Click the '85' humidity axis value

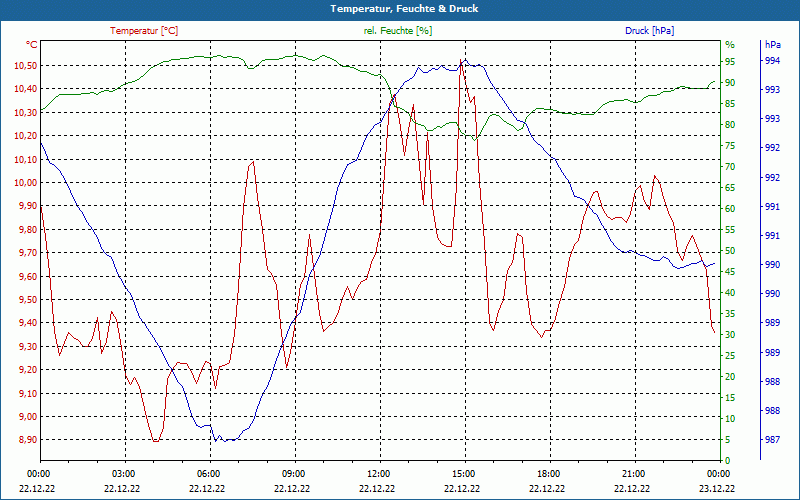pyautogui.click(x=730, y=104)
